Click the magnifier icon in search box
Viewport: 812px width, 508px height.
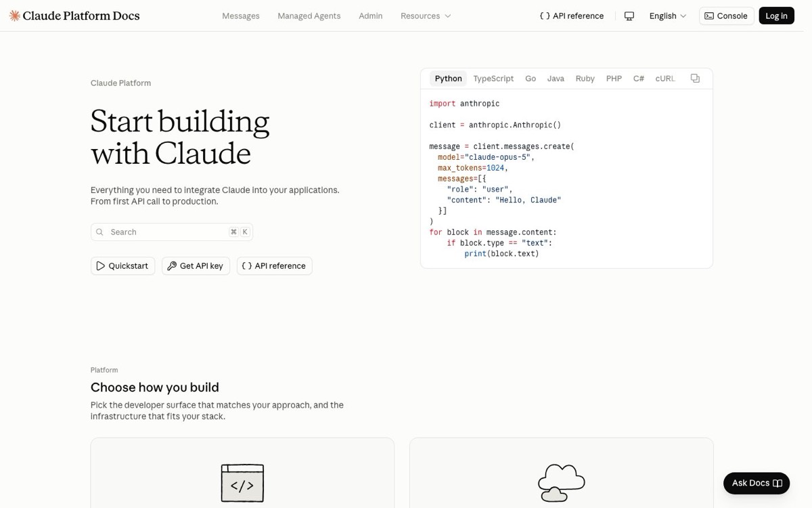point(99,232)
